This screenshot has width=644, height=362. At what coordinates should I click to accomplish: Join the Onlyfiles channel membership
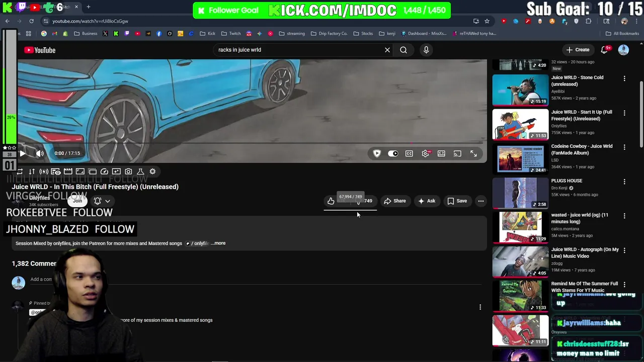(x=77, y=201)
